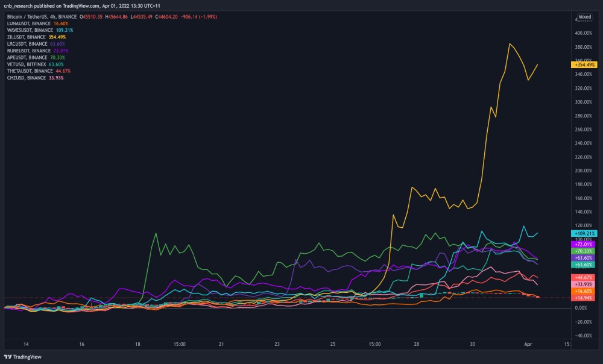Click the cyan +109.21% price label
This screenshot has width=603, height=364.
pos(584,233)
